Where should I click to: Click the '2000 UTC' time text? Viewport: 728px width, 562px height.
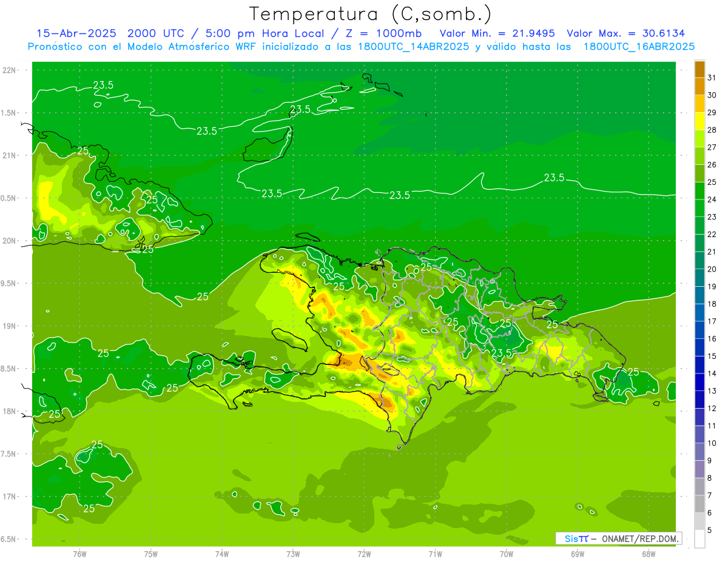155,33
